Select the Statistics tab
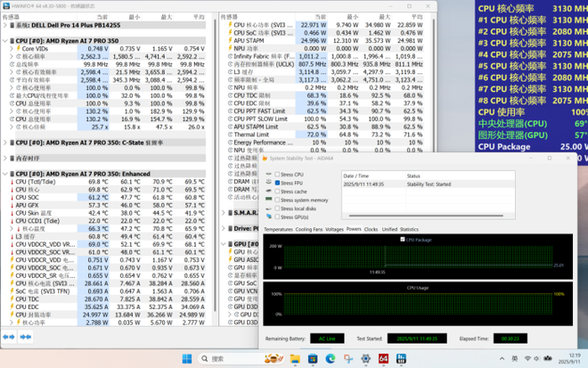The width and height of the screenshot is (588, 368). [410, 229]
